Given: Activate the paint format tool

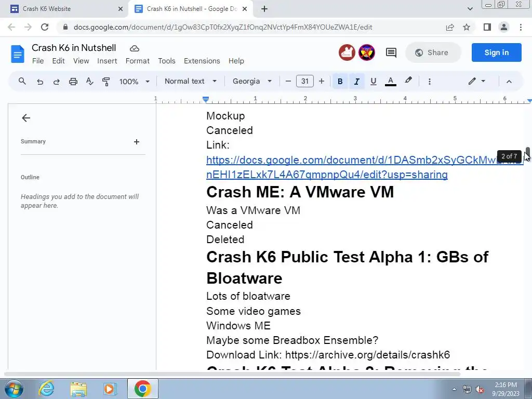Looking at the screenshot, I should coord(106,82).
